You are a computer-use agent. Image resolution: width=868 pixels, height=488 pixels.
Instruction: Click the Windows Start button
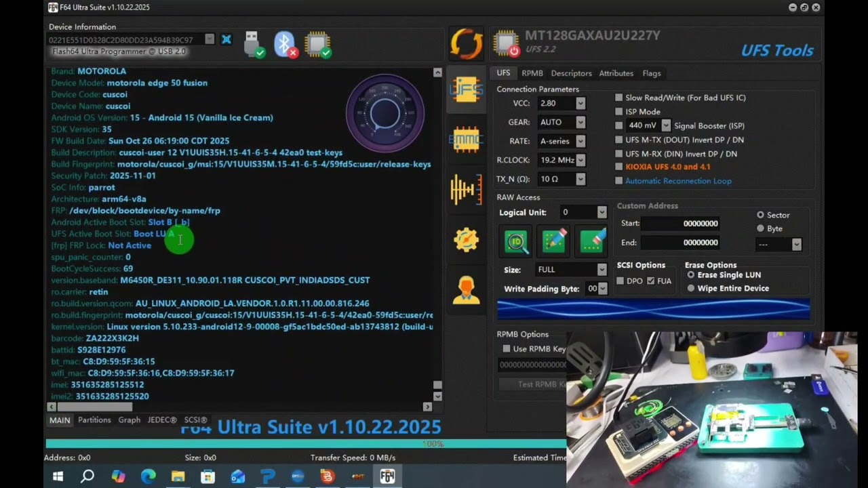[x=58, y=476]
